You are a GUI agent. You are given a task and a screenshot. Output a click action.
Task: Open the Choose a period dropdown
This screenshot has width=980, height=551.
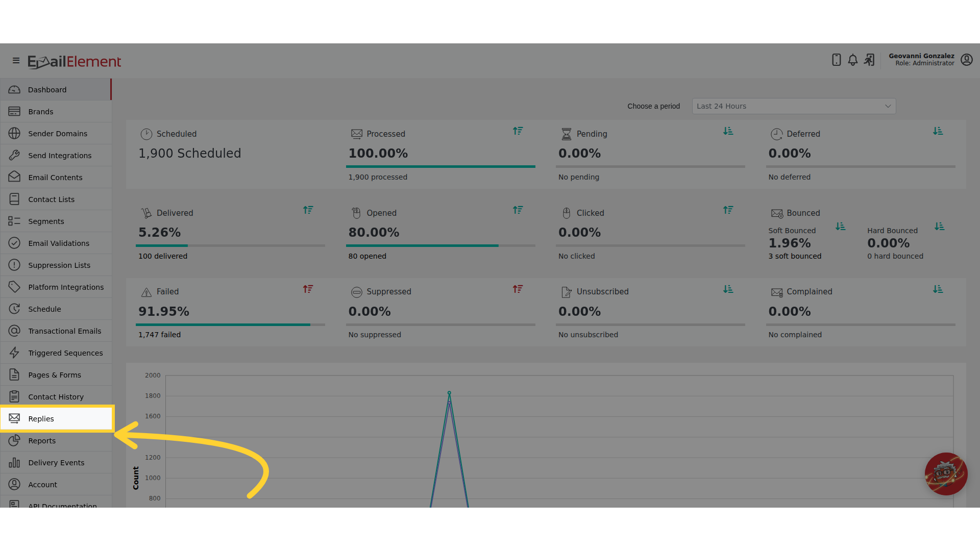coord(794,106)
